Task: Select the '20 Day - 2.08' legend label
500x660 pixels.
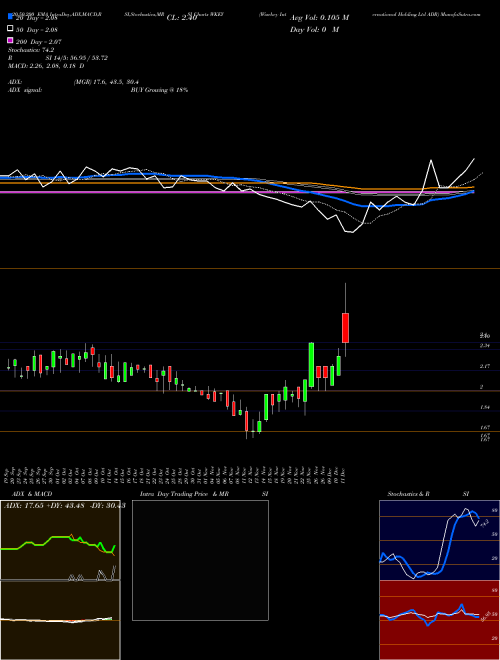Action: pos(36,18)
